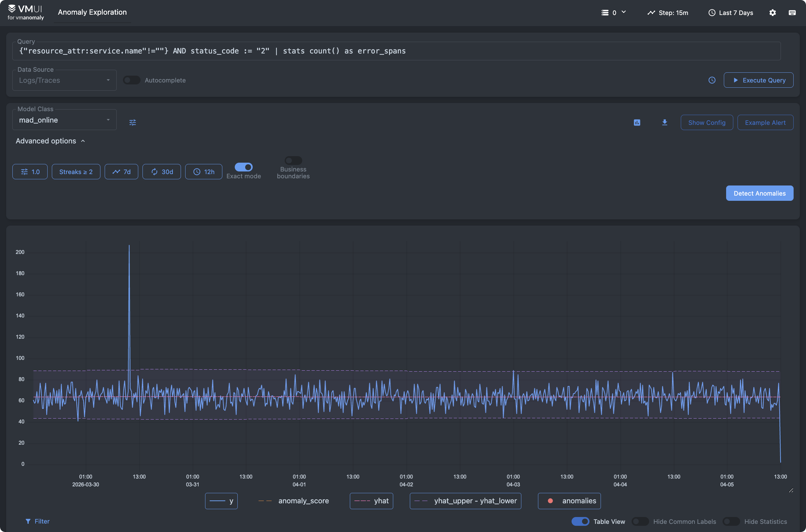Image resolution: width=806 pixels, height=532 pixels.
Task: Click the download icon
Action: click(664, 123)
